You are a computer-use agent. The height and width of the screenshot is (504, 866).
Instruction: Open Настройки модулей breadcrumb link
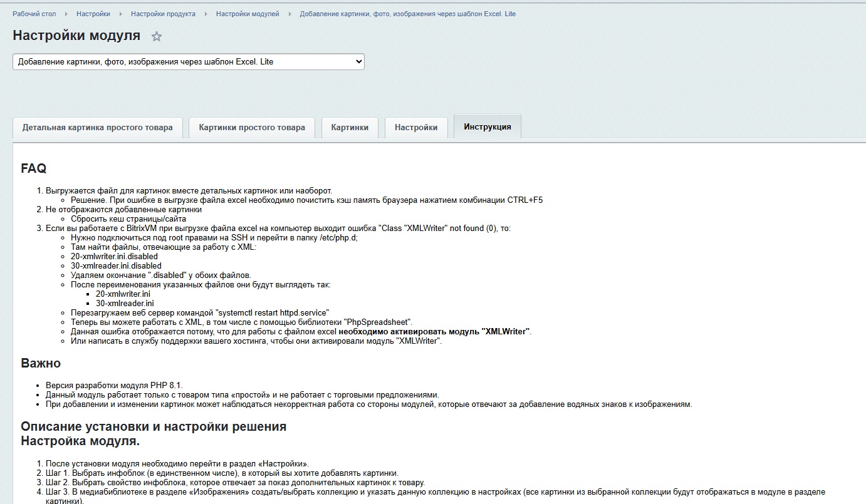click(248, 14)
